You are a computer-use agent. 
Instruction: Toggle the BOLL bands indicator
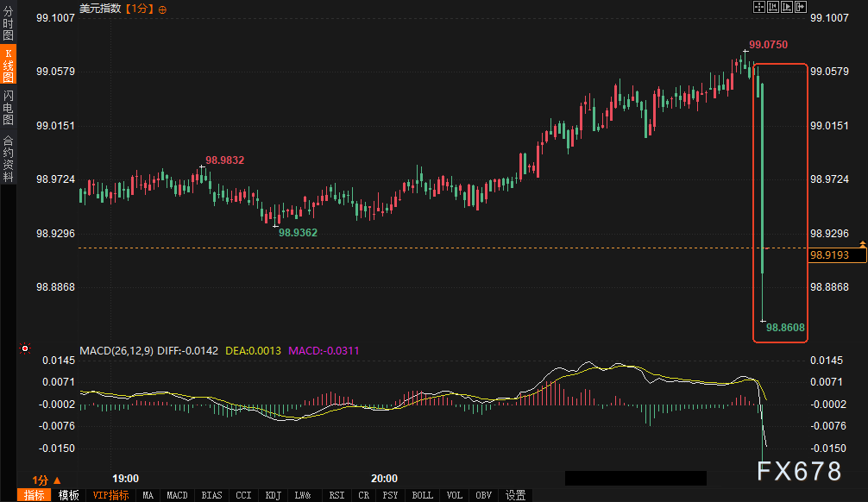[x=422, y=495]
